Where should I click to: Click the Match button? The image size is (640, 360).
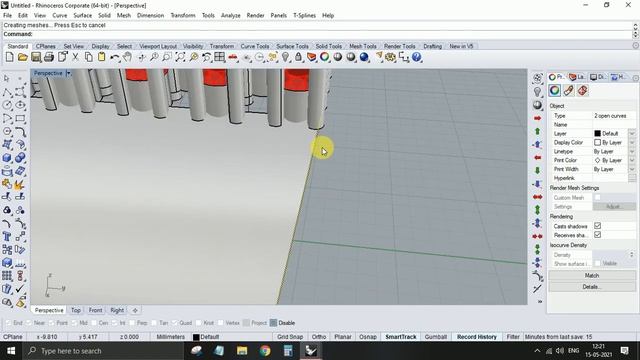tap(591, 276)
